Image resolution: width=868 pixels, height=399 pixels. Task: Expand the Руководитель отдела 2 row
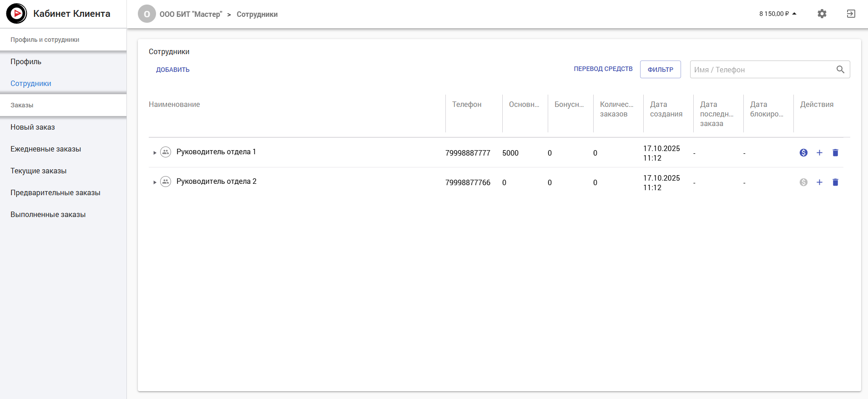tap(155, 182)
